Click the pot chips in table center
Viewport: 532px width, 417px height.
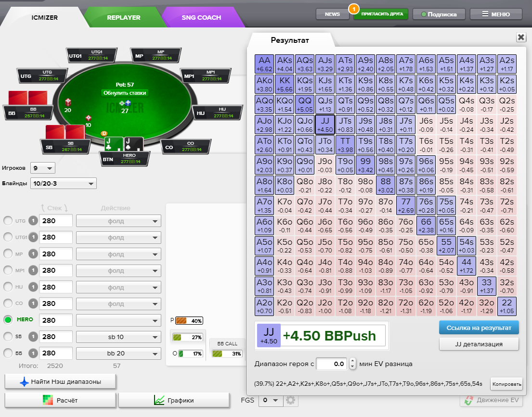tap(125, 103)
